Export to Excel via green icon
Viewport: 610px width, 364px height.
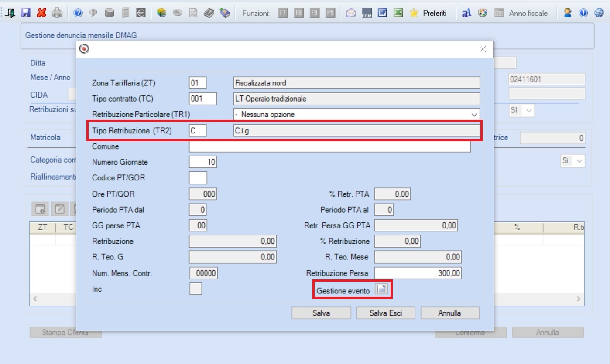398,13
